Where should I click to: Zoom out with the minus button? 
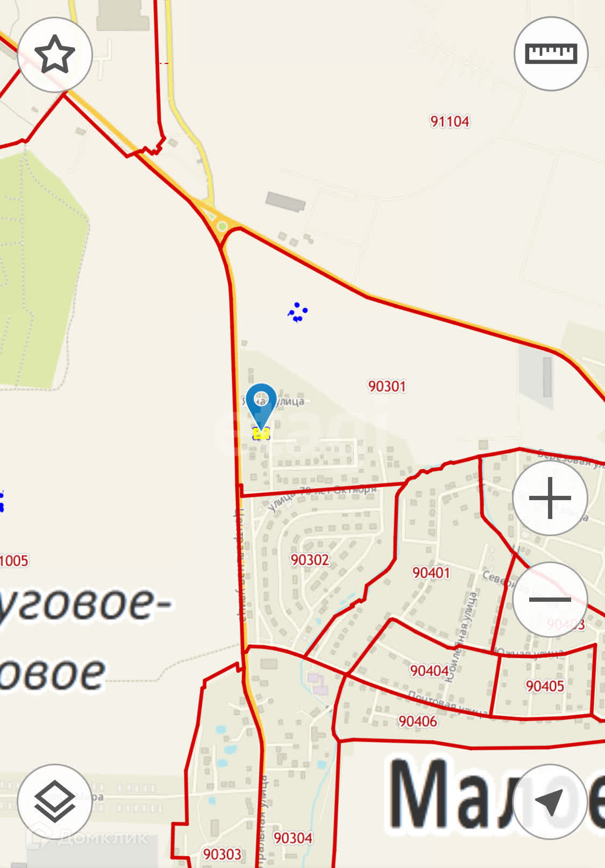[550, 599]
